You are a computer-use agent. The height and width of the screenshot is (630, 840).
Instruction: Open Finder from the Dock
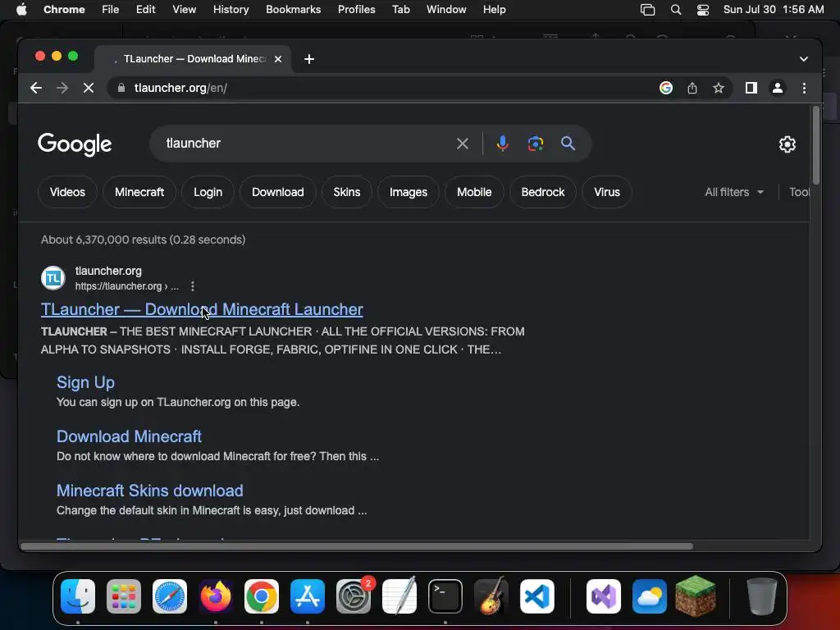coord(78,596)
